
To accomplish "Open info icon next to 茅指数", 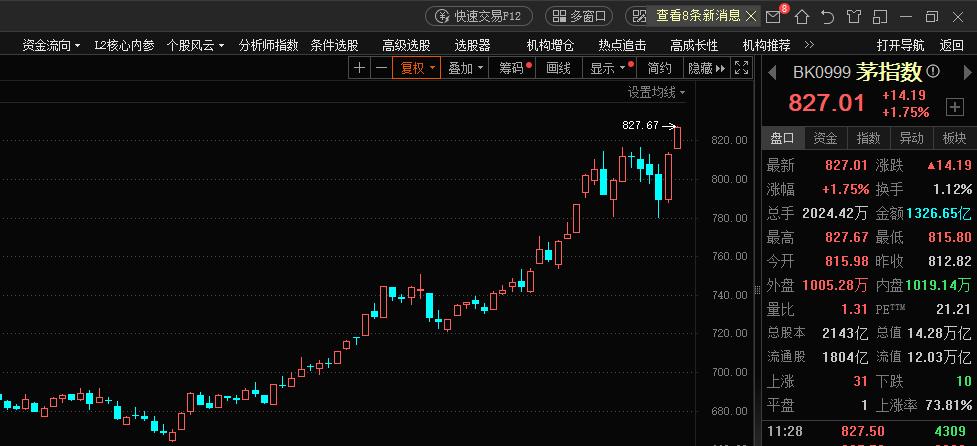I will (x=933, y=72).
